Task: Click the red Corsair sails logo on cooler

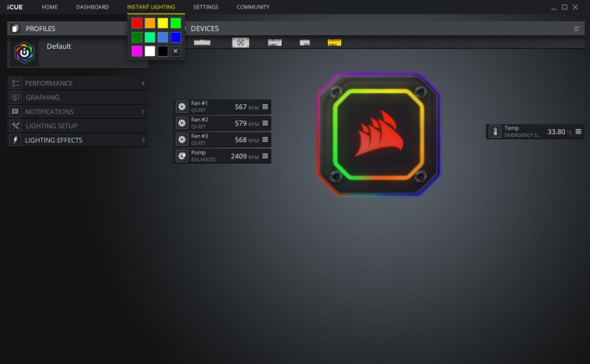Action: pos(379,133)
